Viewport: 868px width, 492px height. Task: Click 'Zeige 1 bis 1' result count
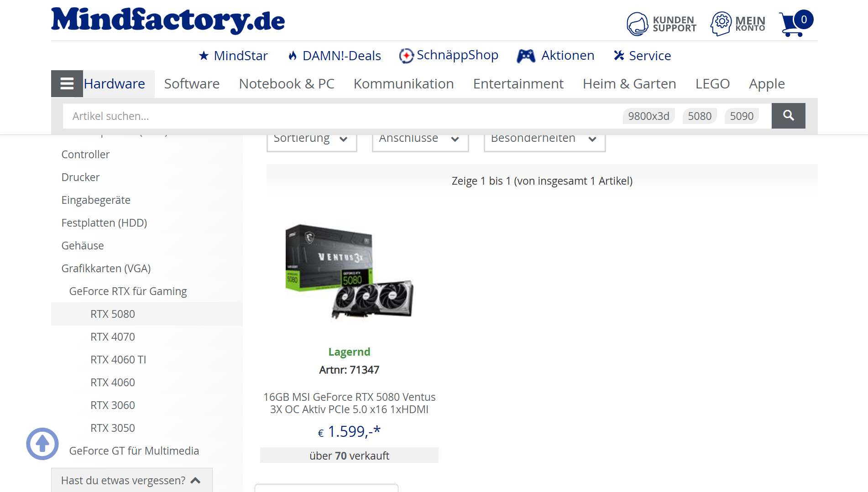pos(542,181)
